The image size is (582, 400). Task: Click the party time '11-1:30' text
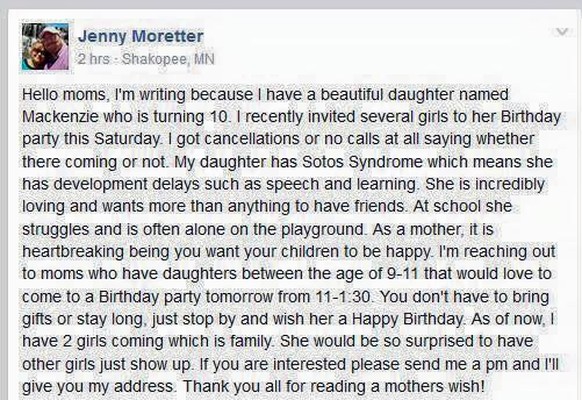point(343,296)
